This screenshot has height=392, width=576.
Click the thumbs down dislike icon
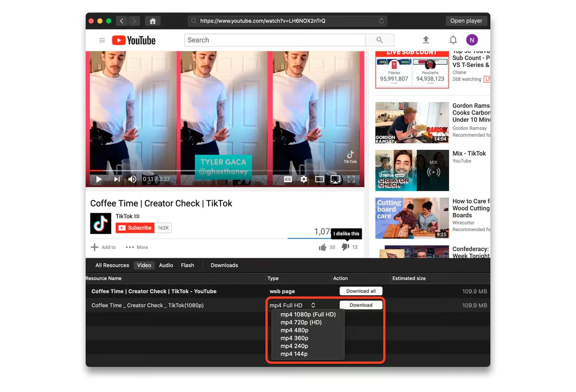pos(345,247)
